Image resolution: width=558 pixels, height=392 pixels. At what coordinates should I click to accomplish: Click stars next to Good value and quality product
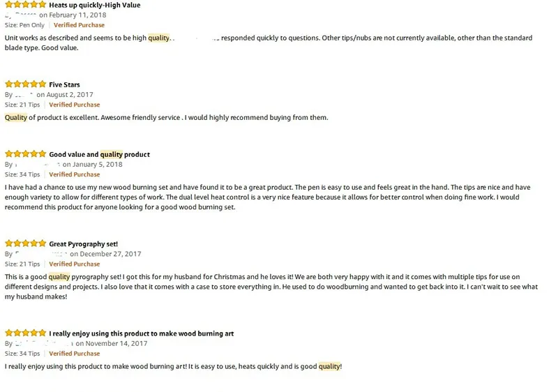point(26,153)
